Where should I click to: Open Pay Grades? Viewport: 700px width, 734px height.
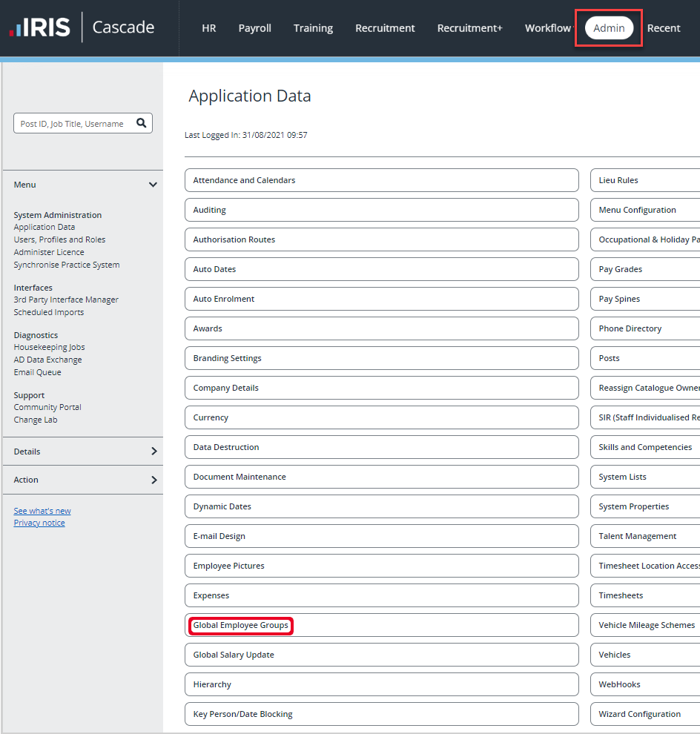645,269
